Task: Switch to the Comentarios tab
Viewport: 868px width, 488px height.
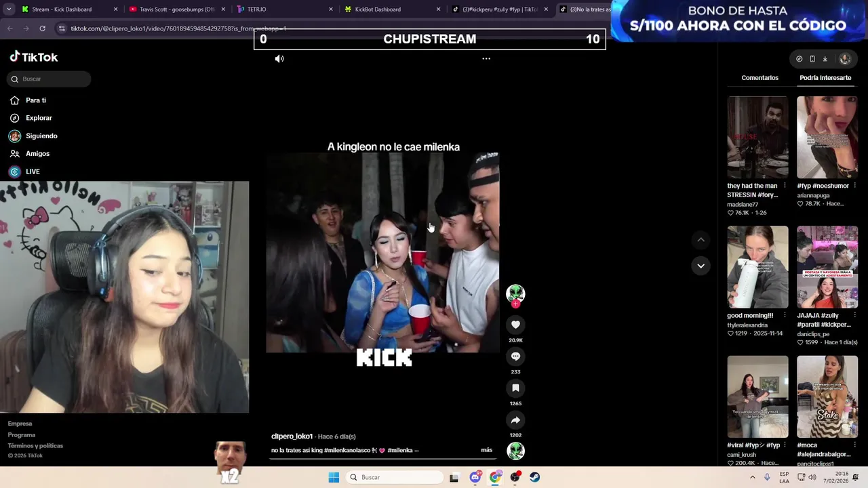Action: (x=759, y=78)
